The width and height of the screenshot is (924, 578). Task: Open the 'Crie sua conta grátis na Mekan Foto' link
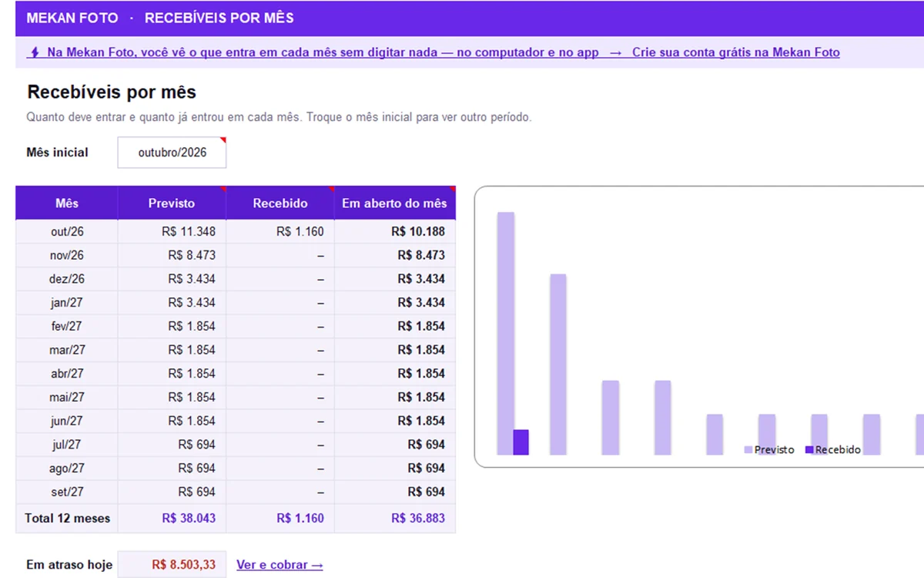click(x=735, y=52)
